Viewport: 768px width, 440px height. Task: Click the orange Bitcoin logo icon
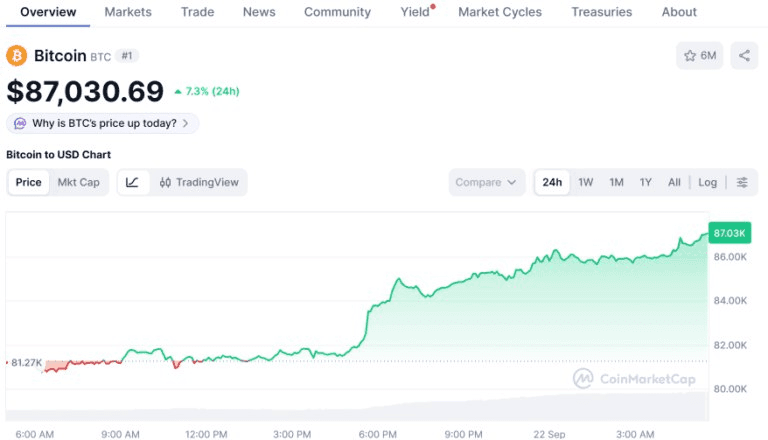point(17,56)
